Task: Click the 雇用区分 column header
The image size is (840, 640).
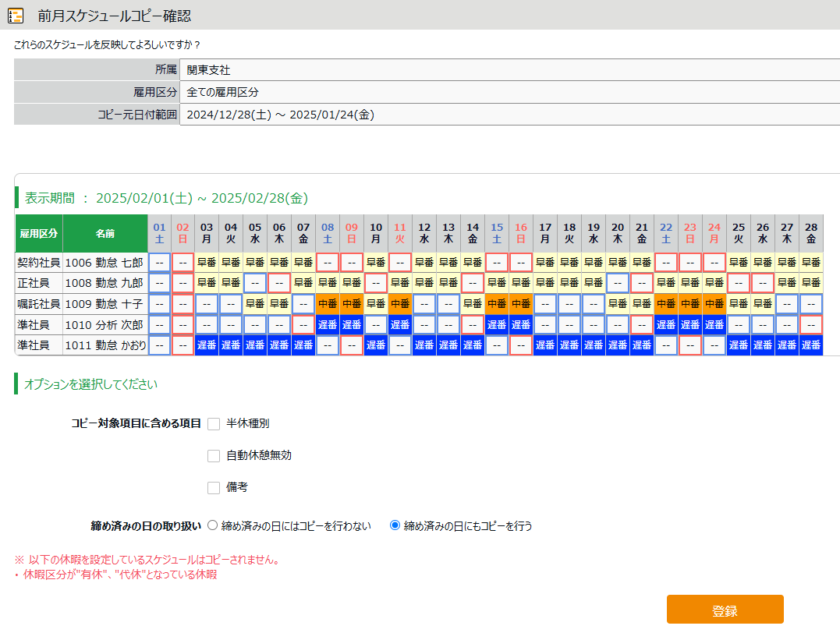Action: coord(39,233)
